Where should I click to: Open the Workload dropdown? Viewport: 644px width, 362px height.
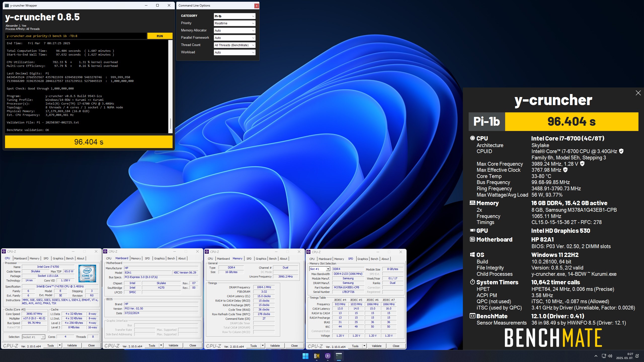click(234, 53)
